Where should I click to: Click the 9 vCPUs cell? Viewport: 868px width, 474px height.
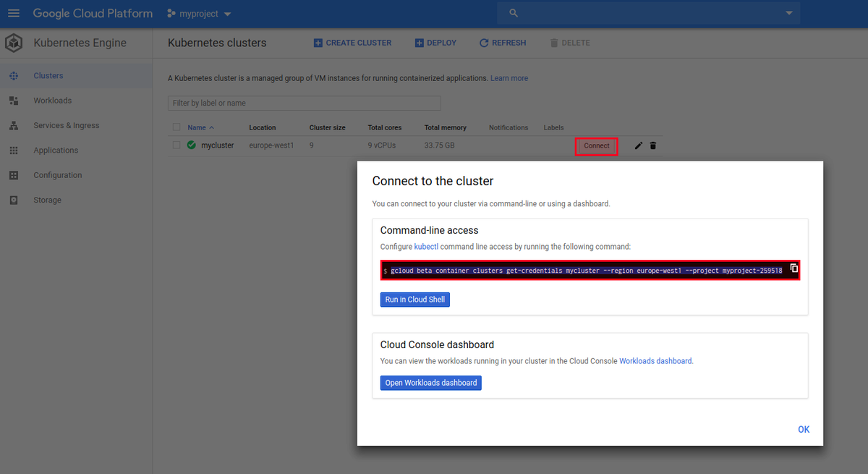coord(383,145)
